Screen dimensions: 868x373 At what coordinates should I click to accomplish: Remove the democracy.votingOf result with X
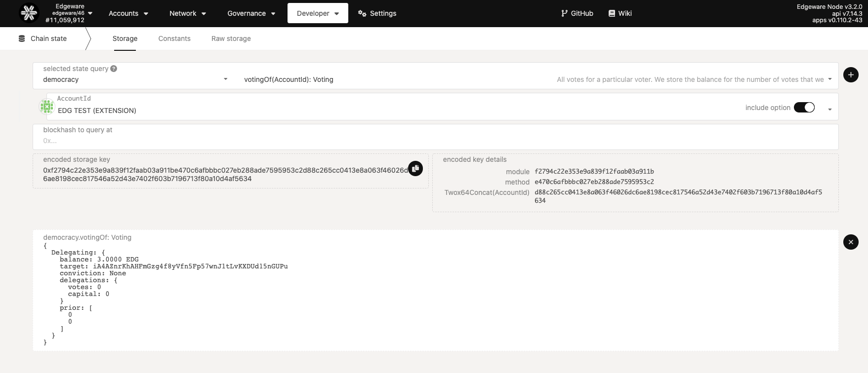pyautogui.click(x=851, y=242)
